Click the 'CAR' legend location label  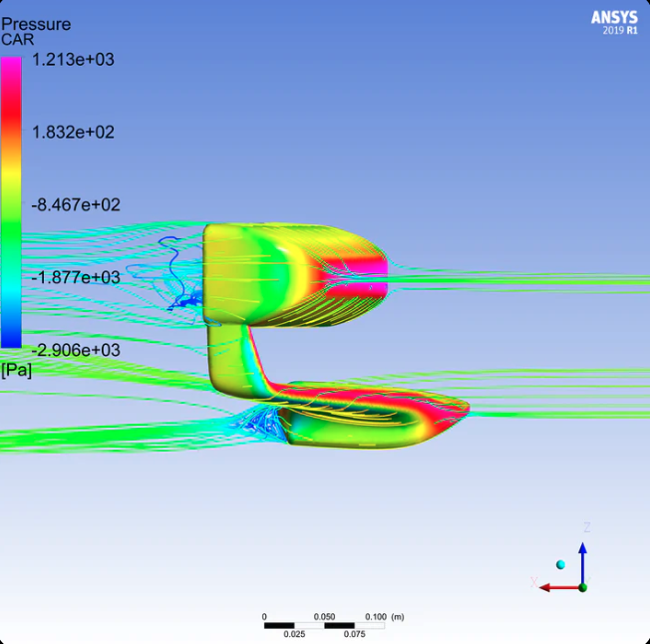point(17,40)
